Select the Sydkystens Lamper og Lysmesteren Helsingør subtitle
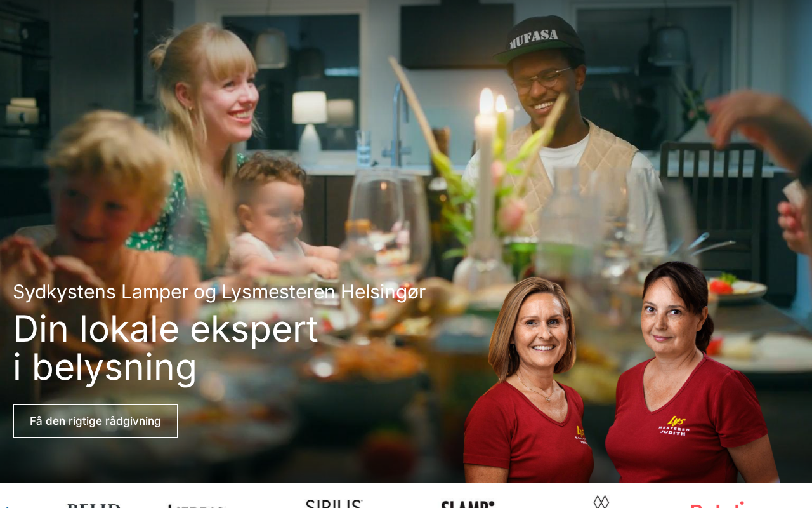 pyautogui.click(x=219, y=292)
